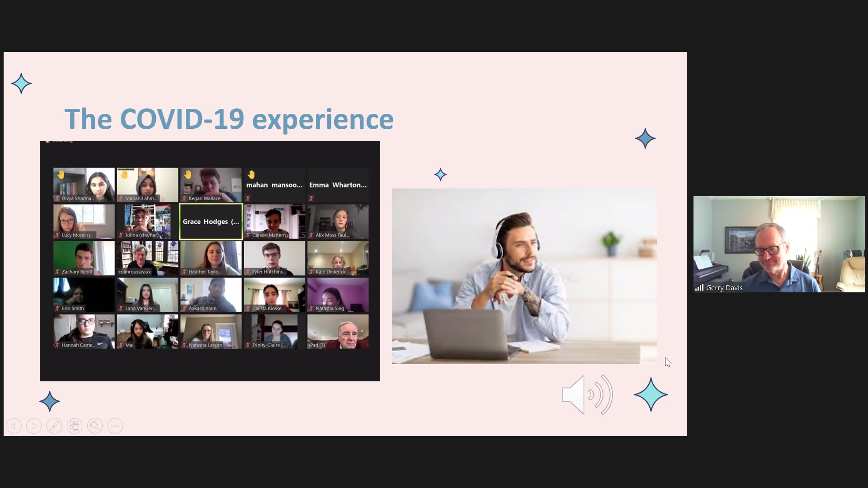The width and height of the screenshot is (868, 488).
Task: Activate the slideshow zoom magnifier
Action: (95, 426)
